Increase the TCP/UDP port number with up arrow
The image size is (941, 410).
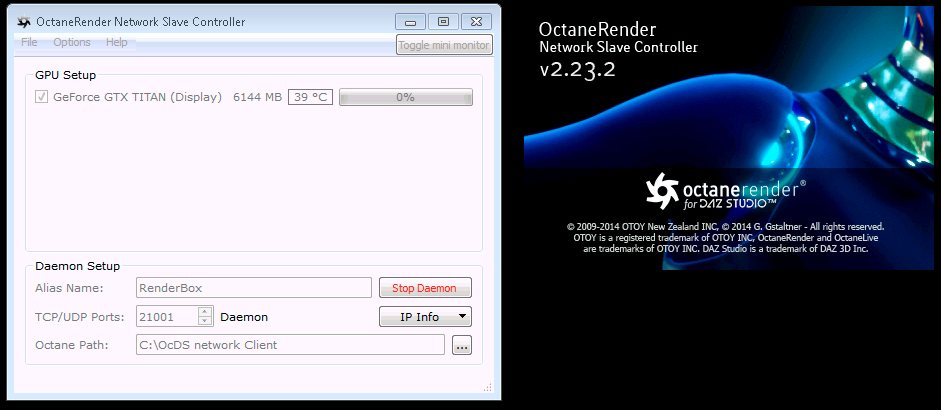coord(205,312)
